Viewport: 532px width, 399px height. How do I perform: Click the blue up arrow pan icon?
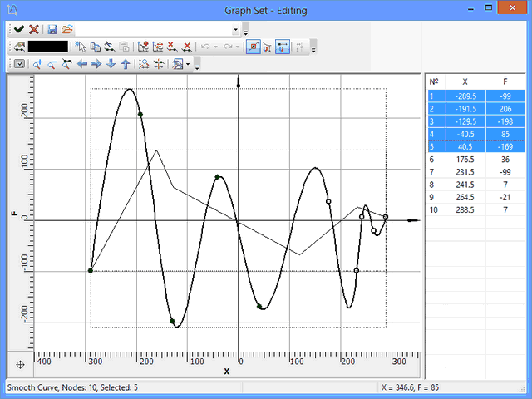pyautogui.click(x=125, y=64)
